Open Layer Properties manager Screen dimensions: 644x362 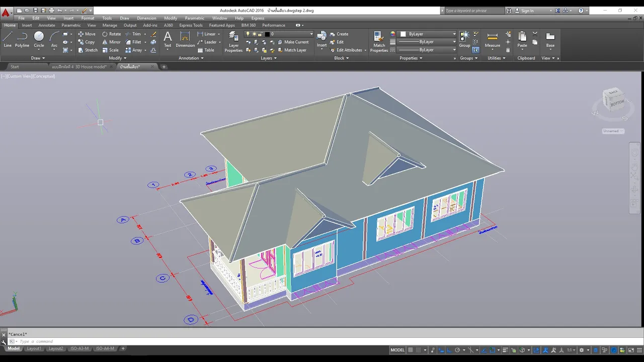pyautogui.click(x=233, y=41)
